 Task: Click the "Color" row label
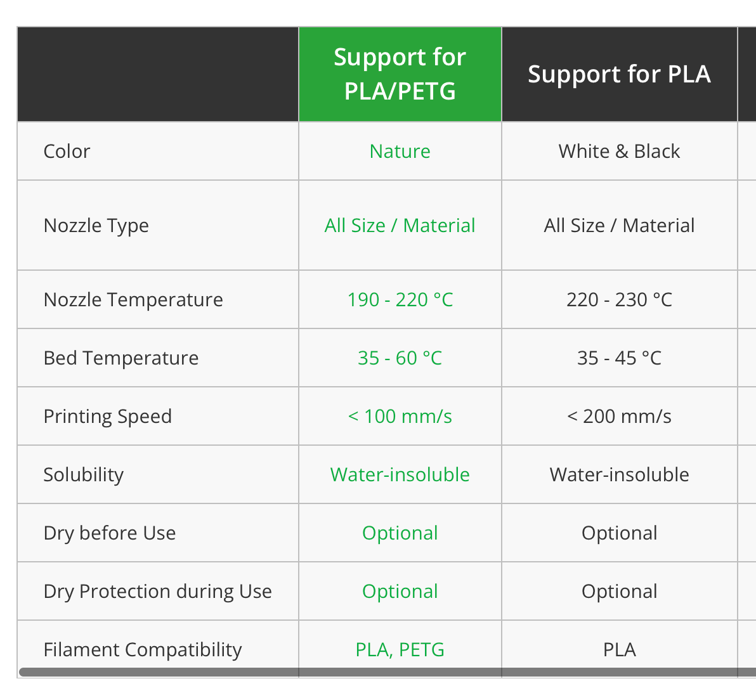[67, 152]
